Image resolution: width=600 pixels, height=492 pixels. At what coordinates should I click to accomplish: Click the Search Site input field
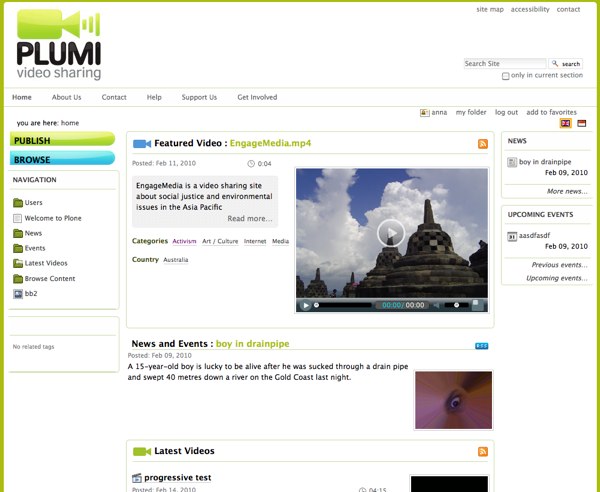tap(505, 63)
